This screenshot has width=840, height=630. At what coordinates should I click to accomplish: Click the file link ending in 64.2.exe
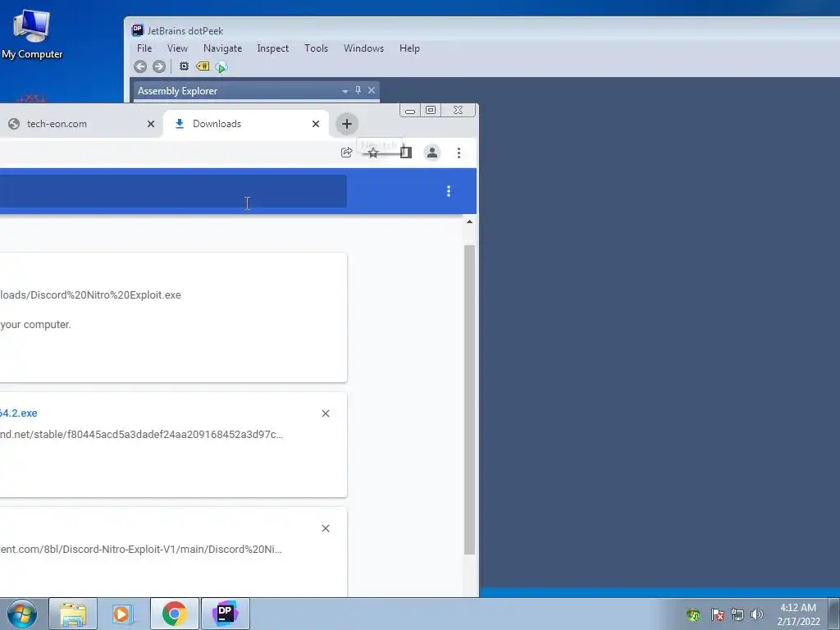(x=19, y=413)
